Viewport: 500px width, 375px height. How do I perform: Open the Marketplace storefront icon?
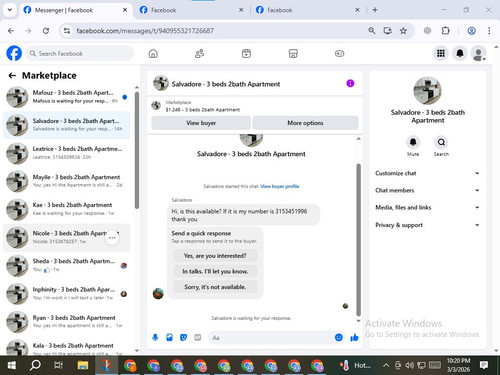pos(293,53)
